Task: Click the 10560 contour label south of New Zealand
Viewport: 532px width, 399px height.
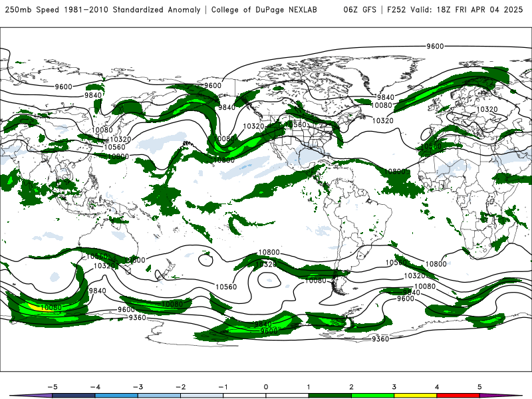Action: coord(226,287)
